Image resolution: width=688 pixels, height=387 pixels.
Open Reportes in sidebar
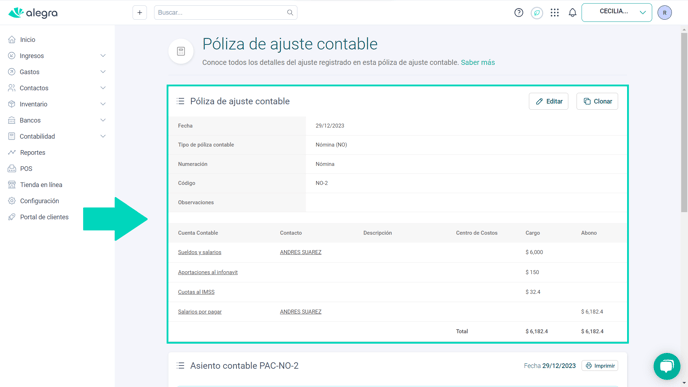pos(32,152)
